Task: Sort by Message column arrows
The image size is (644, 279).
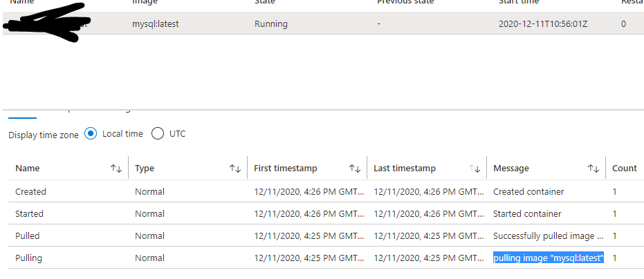Action: coord(594,169)
